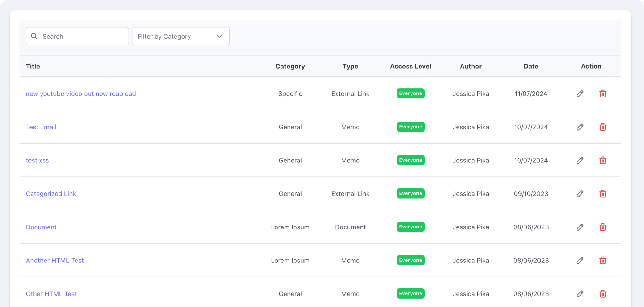Open the 'test xss' link
Screen dimensions: 644x307
[x=37, y=161]
